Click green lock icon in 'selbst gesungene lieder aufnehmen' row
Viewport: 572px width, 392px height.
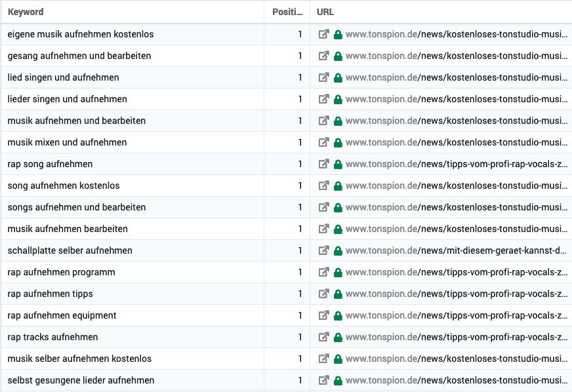[338, 381]
